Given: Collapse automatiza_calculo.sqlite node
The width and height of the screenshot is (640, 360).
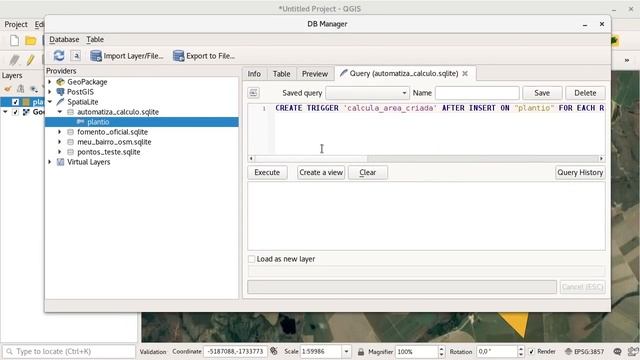Looking at the screenshot, I should click(x=60, y=112).
